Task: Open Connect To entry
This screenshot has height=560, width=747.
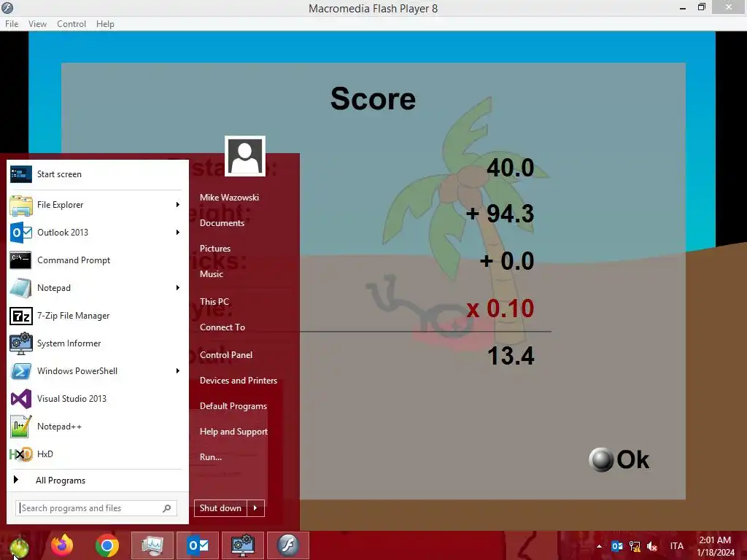Action: (x=222, y=327)
